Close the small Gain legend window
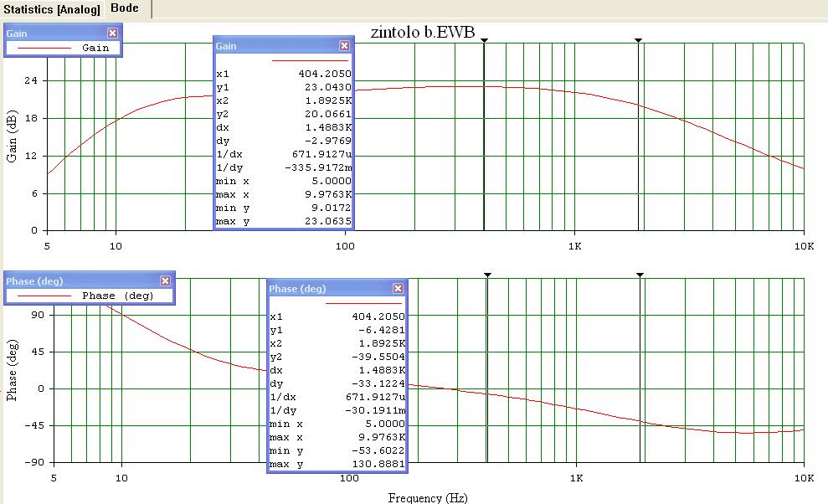 coord(112,33)
